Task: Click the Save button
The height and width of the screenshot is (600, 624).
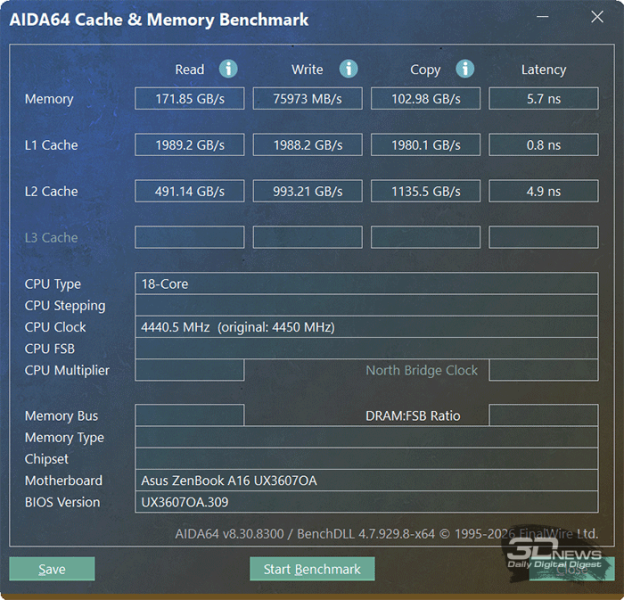Action: (x=52, y=569)
